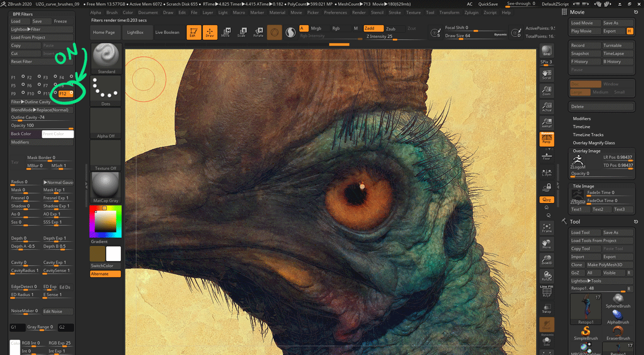The height and width of the screenshot is (355, 644).
Task: Open the Preferences menu
Action: point(335,12)
